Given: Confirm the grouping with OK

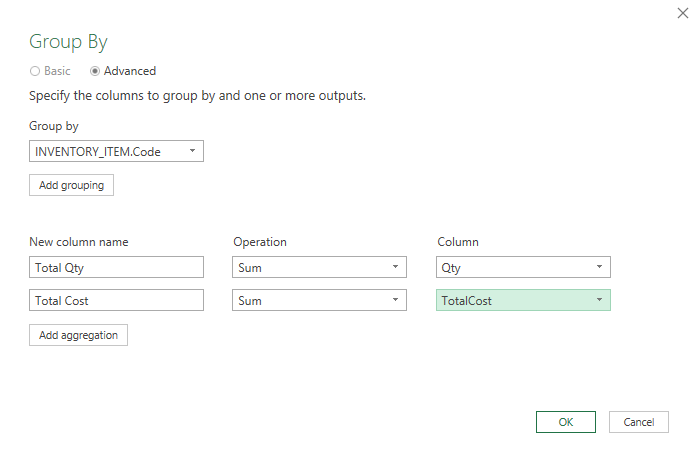Looking at the screenshot, I should (566, 422).
